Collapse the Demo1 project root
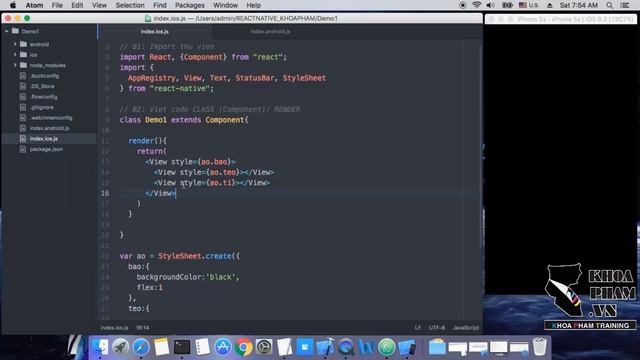 pyautogui.click(x=7, y=31)
